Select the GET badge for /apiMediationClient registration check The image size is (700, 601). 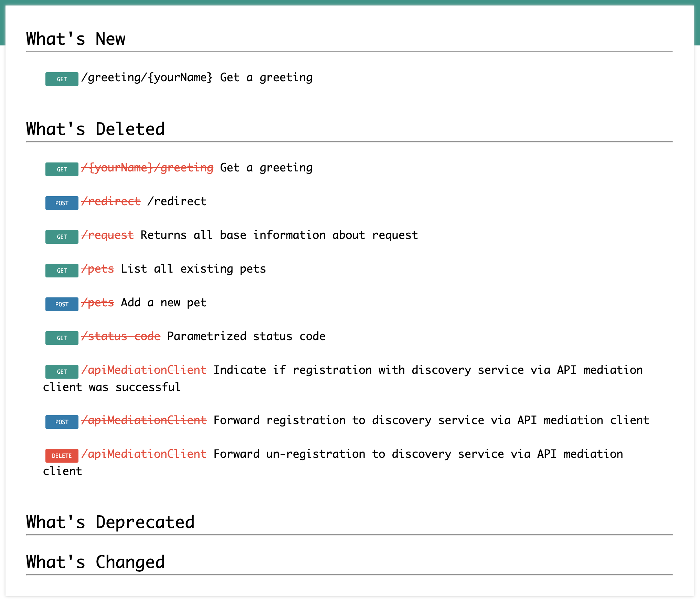click(x=61, y=371)
